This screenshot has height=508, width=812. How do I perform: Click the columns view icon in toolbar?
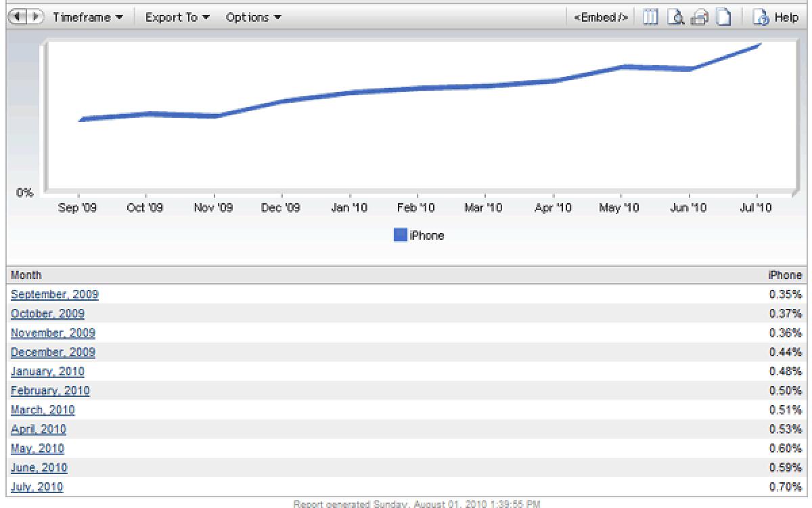650,18
